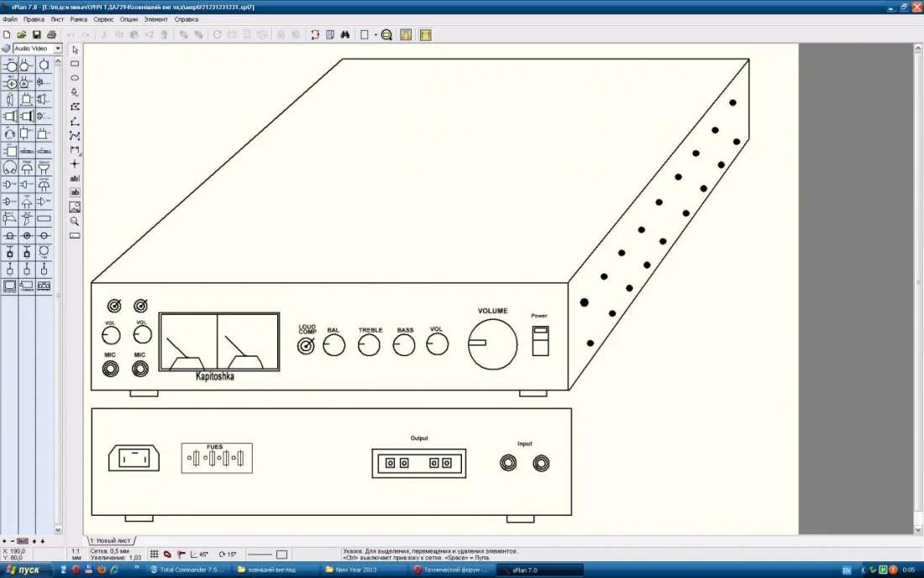924x578 pixels.
Task: Toggle the ruler guide icon in status bar
Action: pyautogui.click(x=181, y=554)
